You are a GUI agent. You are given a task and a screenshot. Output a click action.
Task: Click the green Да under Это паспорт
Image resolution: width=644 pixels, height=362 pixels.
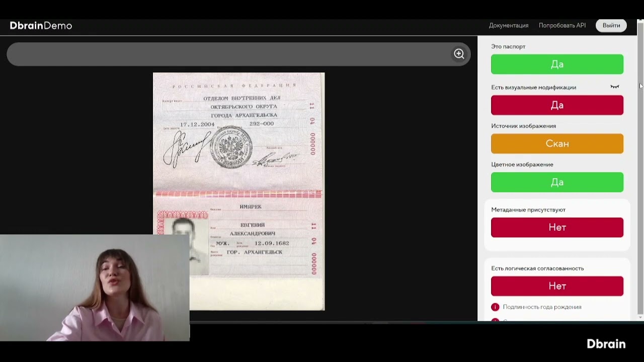557,64
